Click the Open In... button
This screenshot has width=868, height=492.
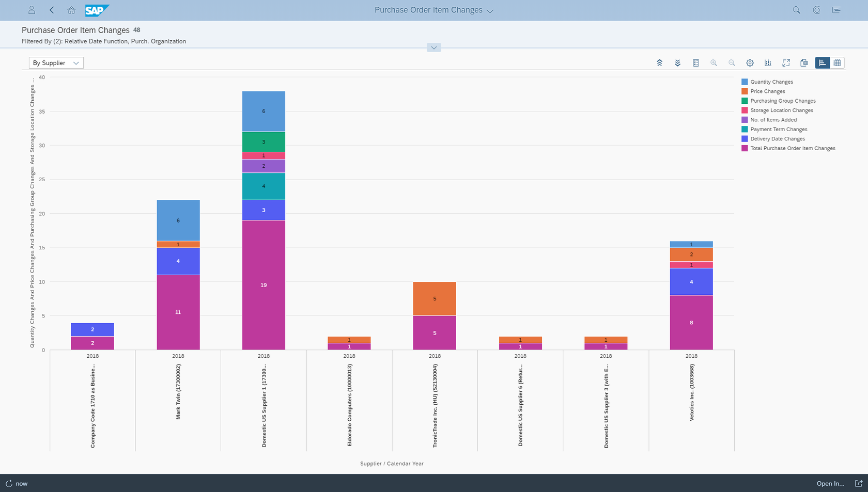point(830,484)
